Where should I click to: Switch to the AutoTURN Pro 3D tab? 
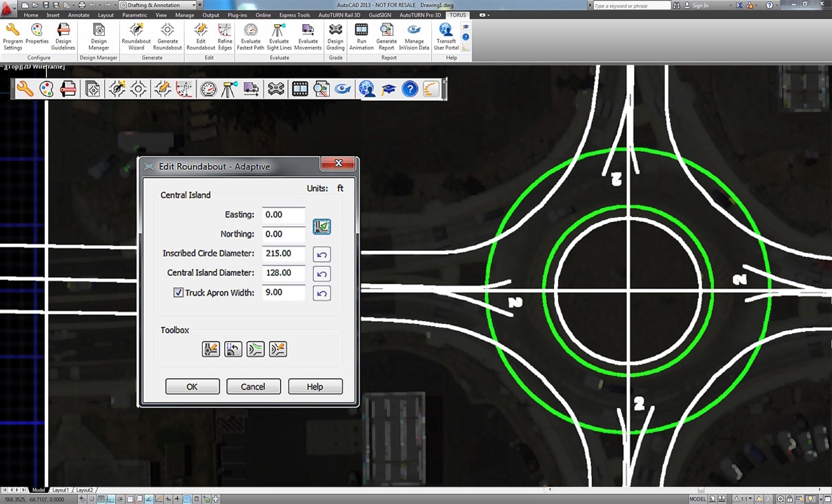(419, 14)
